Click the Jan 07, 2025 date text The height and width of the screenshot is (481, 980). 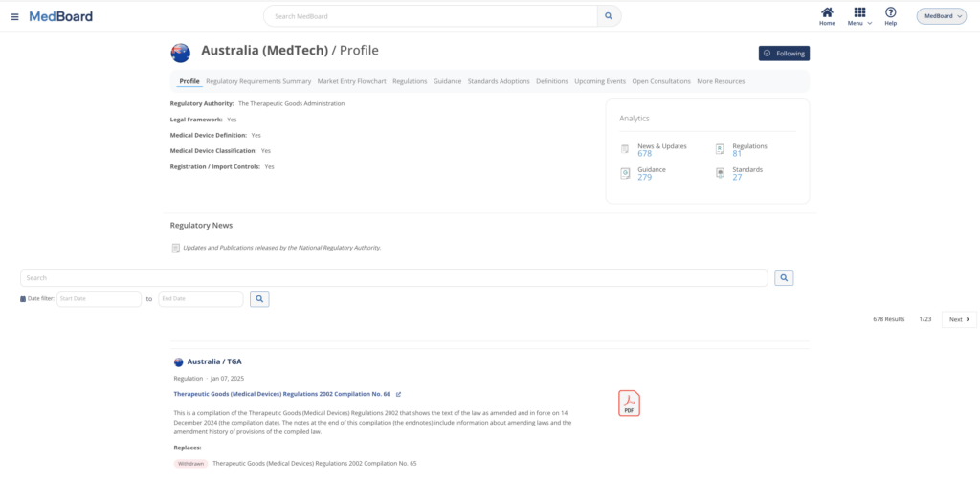pos(227,379)
